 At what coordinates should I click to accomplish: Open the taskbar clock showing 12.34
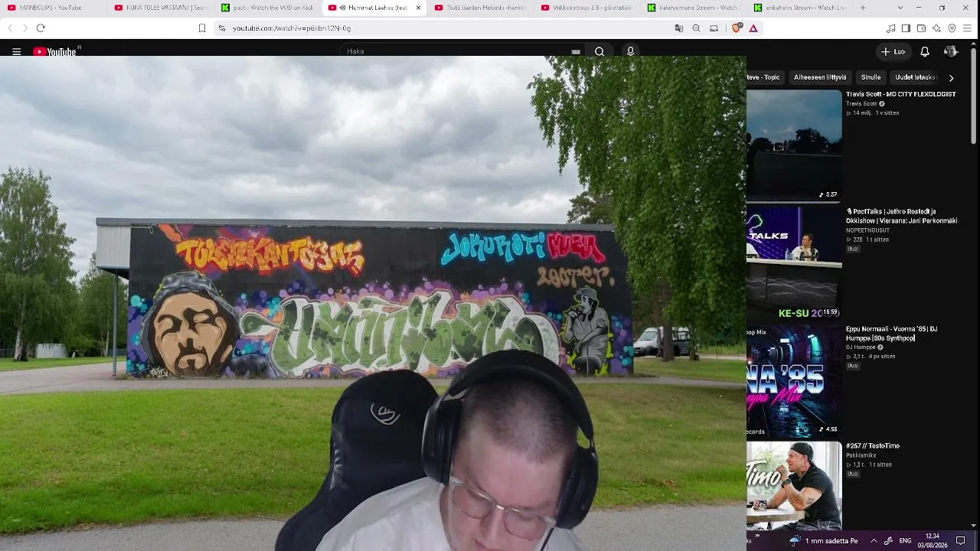[933, 541]
